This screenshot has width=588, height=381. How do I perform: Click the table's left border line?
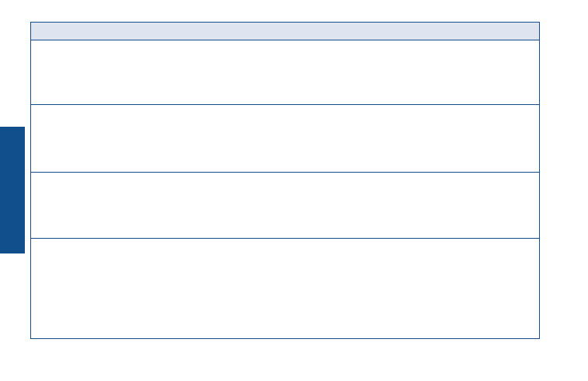[x=31, y=180]
